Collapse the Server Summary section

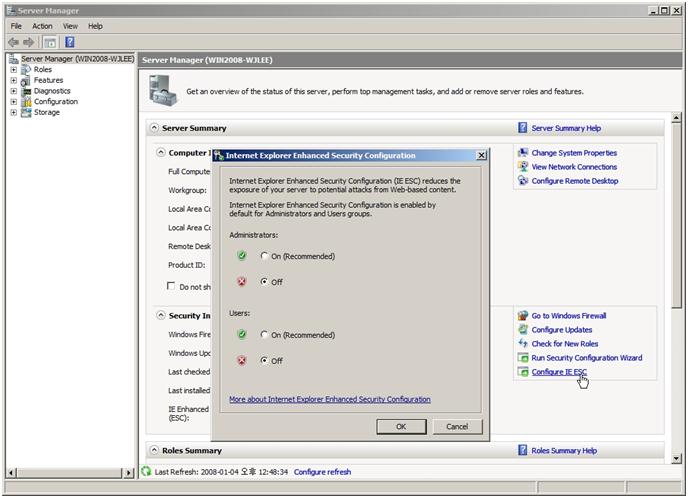point(154,128)
